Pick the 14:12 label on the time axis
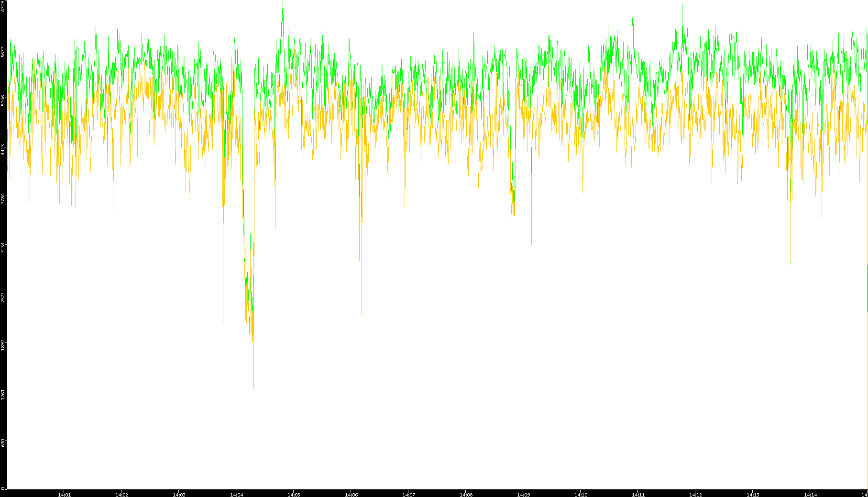This screenshot has height=497, width=868. click(x=695, y=495)
